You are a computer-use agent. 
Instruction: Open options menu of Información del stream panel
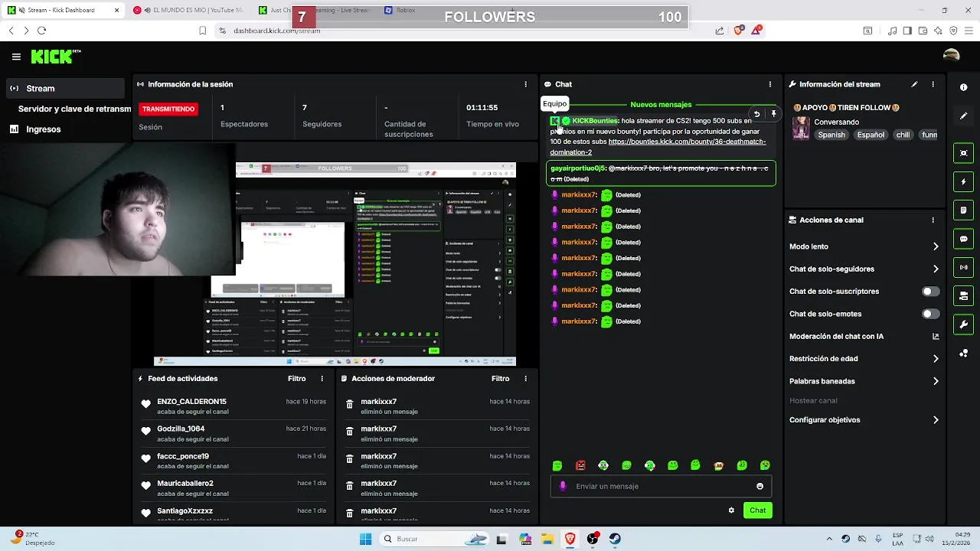pyautogui.click(x=933, y=84)
